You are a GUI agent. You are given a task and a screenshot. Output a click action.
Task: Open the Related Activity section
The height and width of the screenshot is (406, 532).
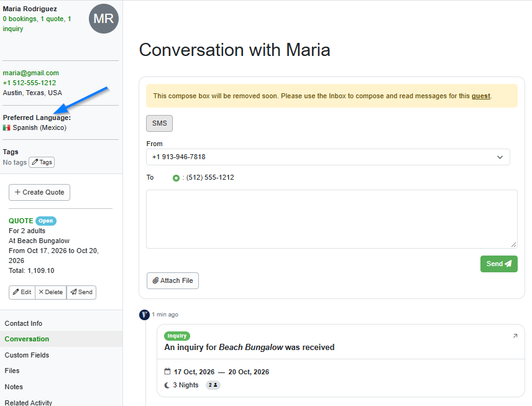[x=28, y=403]
